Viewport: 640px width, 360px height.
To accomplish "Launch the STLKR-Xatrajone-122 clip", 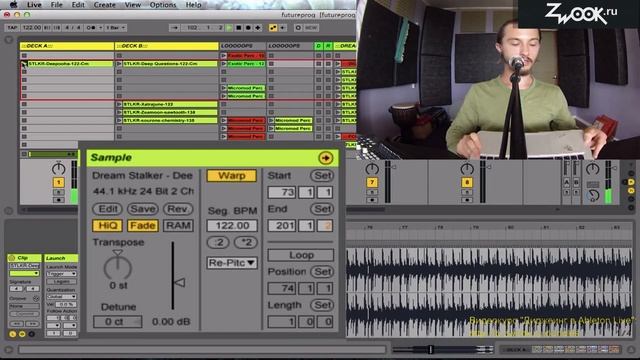I will click(x=119, y=104).
